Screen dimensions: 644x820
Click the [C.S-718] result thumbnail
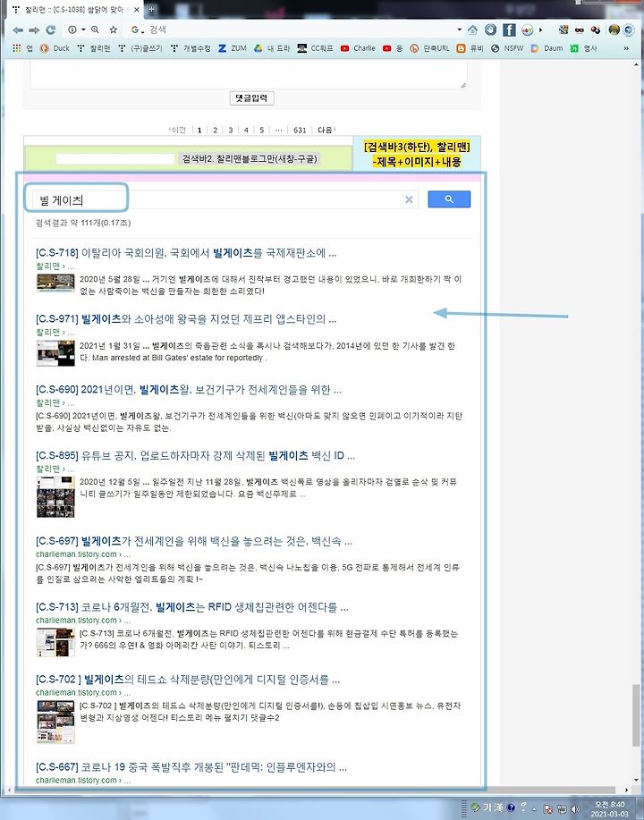click(x=55, y=283)
